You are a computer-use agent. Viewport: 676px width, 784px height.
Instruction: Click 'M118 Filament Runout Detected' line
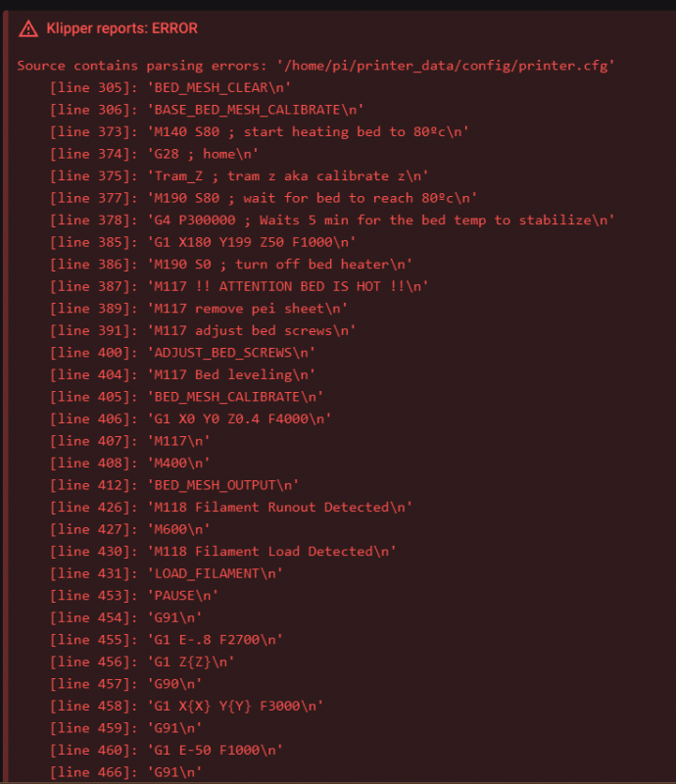[231, 507]
